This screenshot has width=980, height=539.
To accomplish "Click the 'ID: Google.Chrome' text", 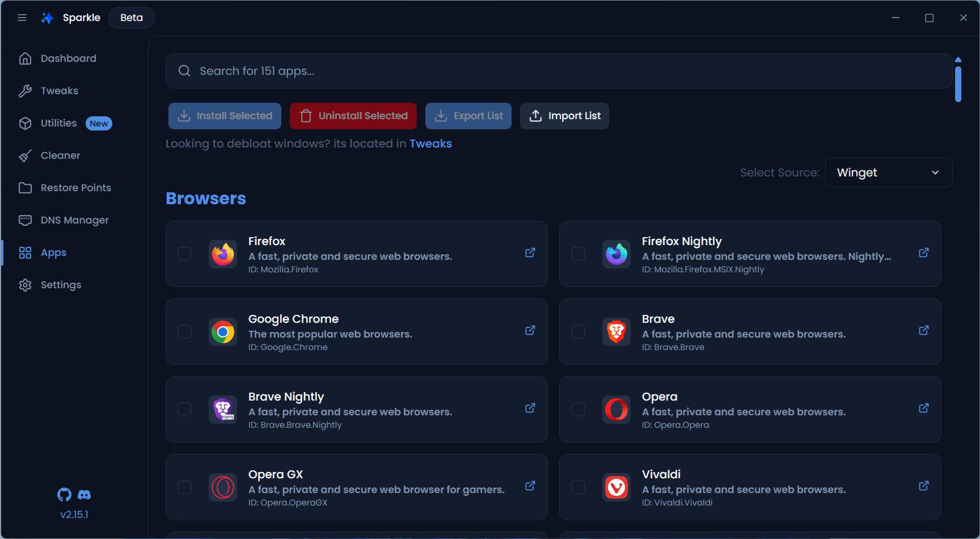I will [x=288, y=347].
